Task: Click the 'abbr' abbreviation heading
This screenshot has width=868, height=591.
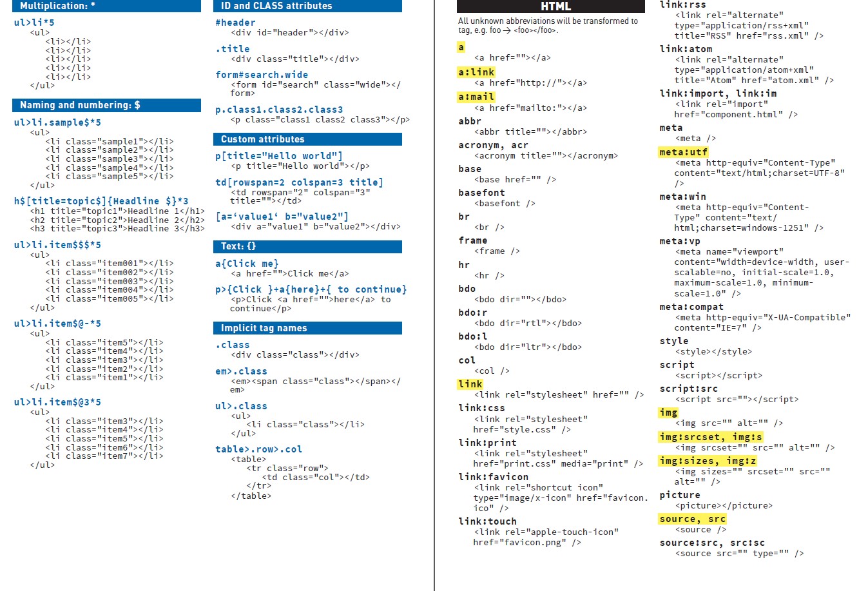Action: tap(470, 121)
